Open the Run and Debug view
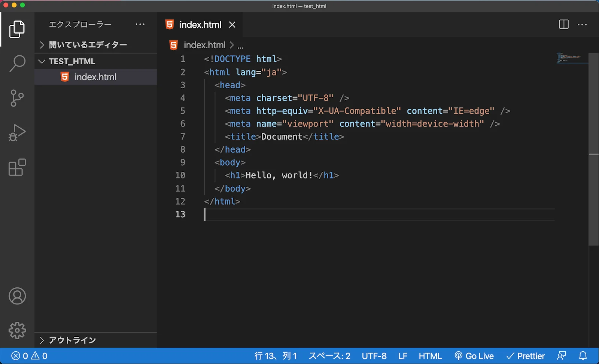The image size is (599, 364). click(17, 133)
